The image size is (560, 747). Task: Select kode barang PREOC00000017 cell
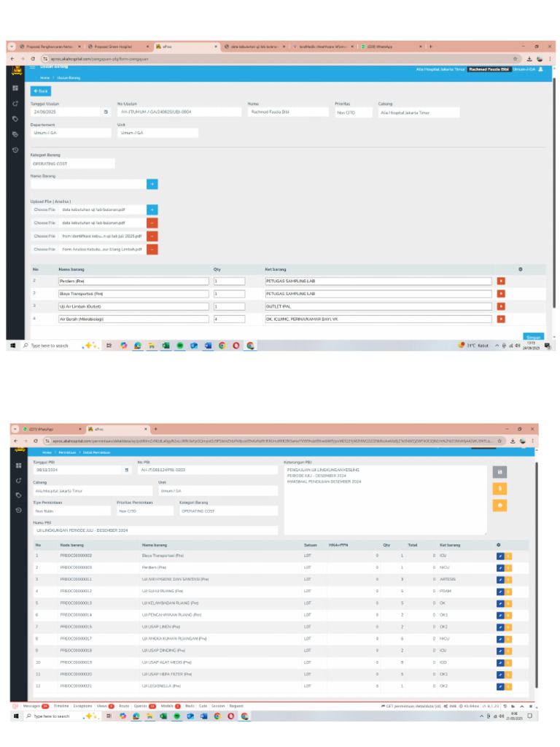point(76,639)
